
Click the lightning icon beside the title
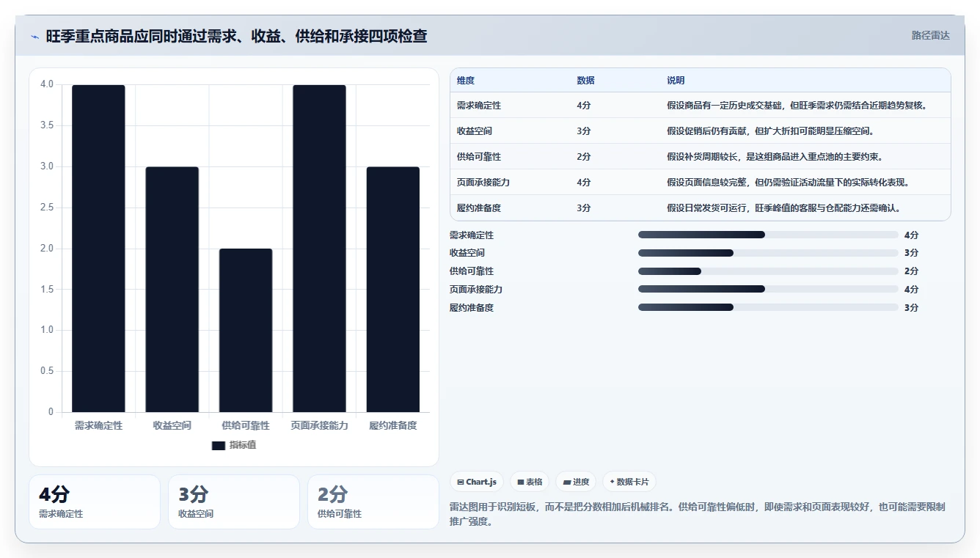[x=34, y=36]
